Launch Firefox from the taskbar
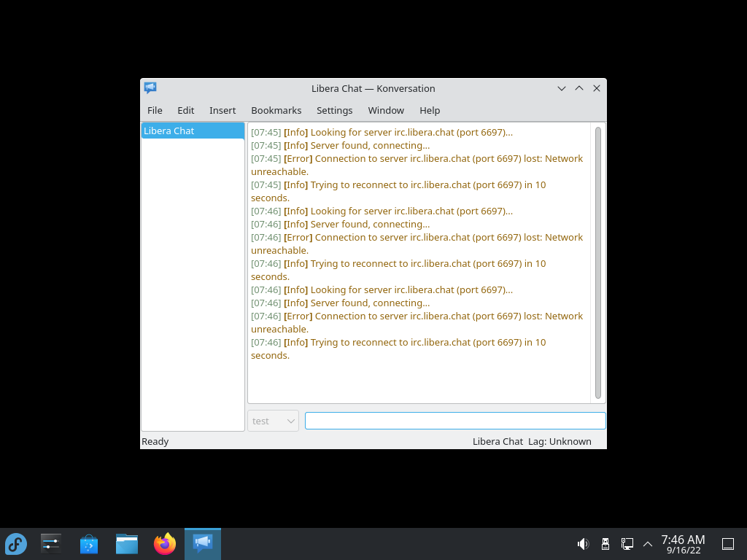 coord(165,544)
